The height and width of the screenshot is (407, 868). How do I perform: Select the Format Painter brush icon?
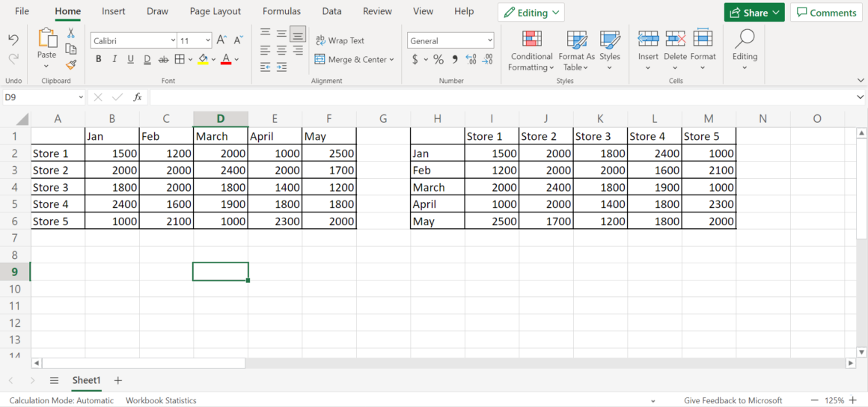coord(71,65)
